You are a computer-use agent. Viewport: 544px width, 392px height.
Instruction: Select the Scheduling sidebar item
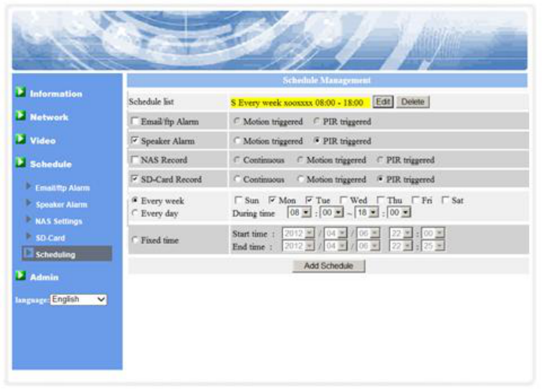[x=67, y=254]
